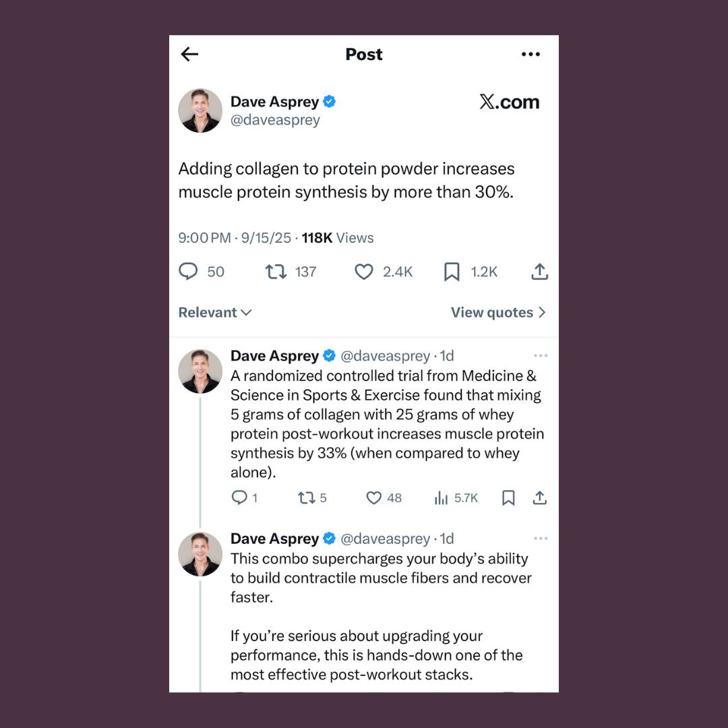The width and height of the screenshot is (728, 728).
Task: Repost the reply with 5 reposts
Action: pos(306,497)
